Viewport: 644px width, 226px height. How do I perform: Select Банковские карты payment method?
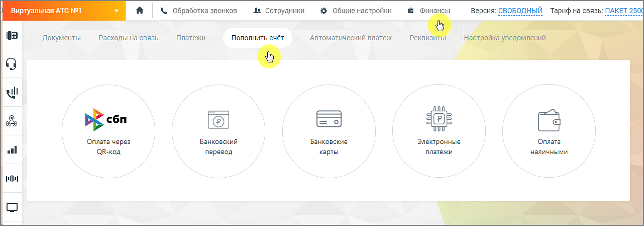click(x=329, y=131)
